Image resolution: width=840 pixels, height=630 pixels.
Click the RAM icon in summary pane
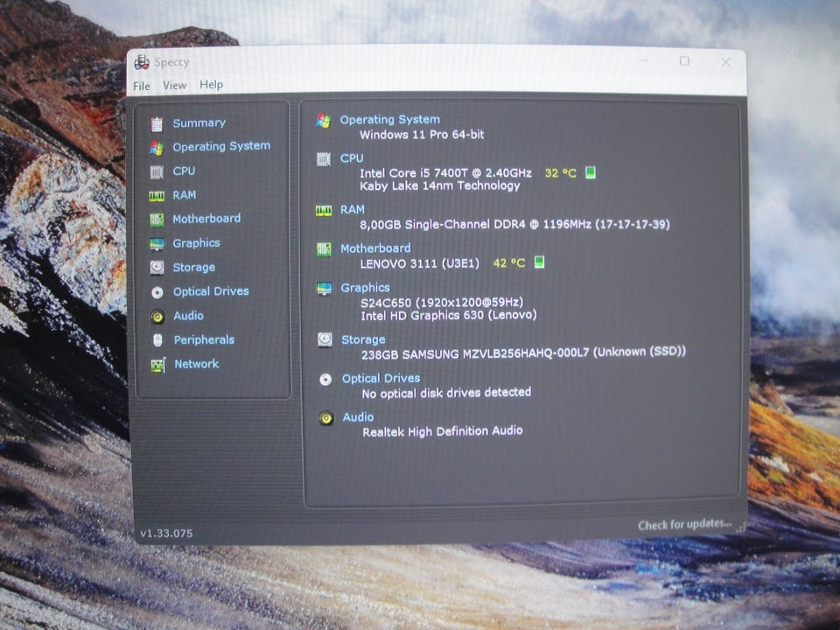coord(324,211)
